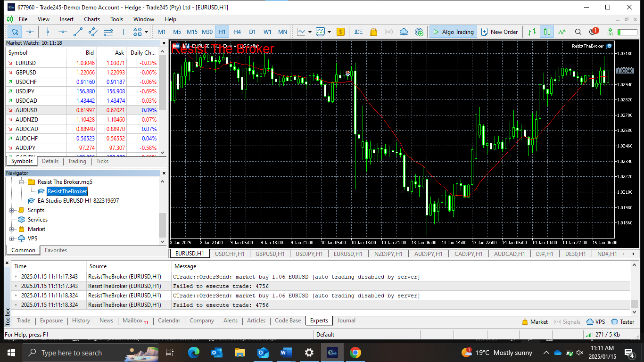Open the Strategy Tester button
Image resolution: width=644 pixels, height=362 pixels.
[622, 322]
